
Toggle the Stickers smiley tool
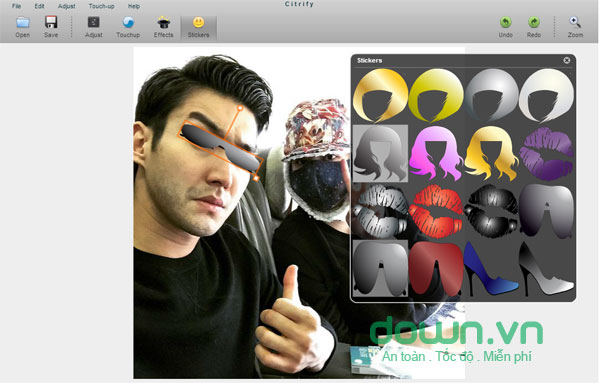198,28
